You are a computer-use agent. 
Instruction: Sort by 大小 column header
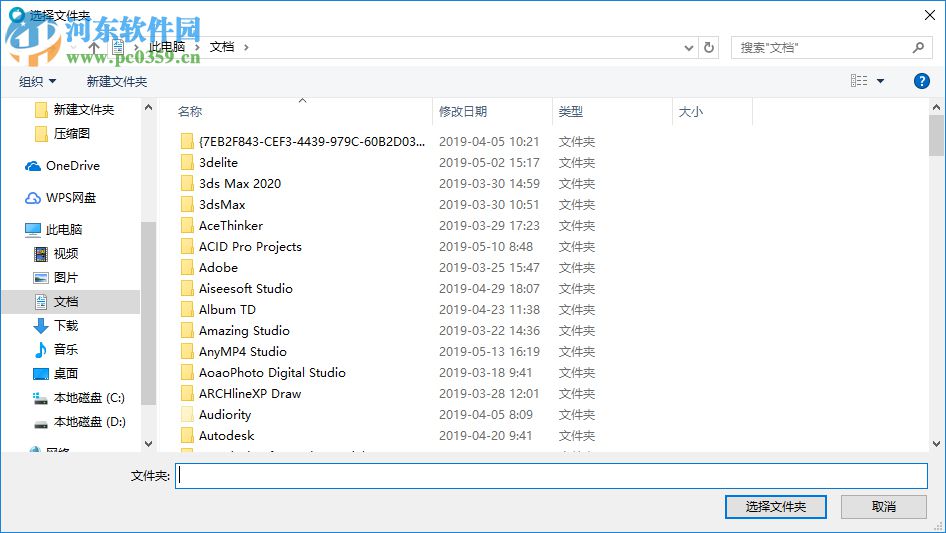pyautogui.click(x=691, y=112)
